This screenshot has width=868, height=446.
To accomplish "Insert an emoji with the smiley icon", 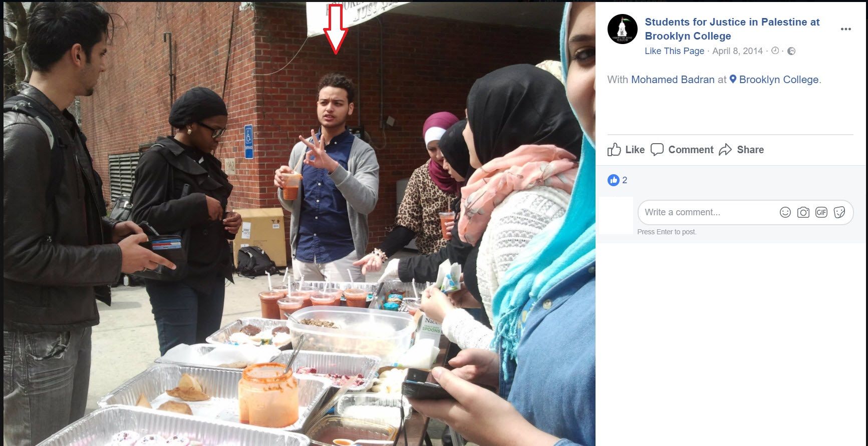I will point(785,212).
